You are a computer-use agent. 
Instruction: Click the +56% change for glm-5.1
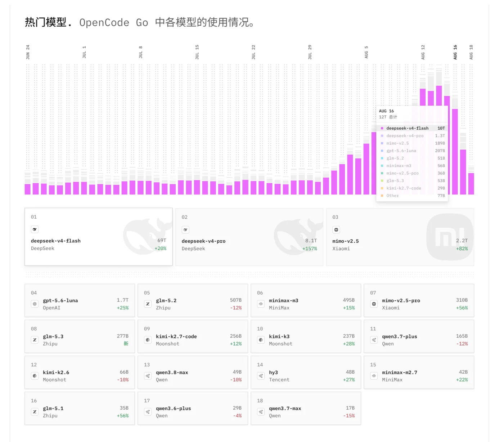(123, 416)
